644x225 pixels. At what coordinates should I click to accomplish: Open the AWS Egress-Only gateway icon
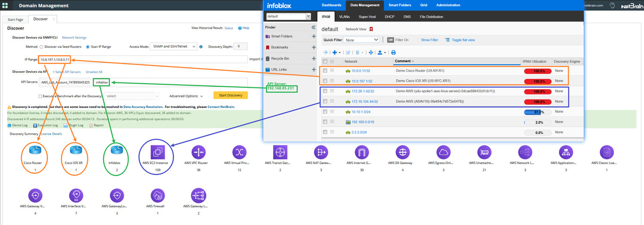tap(443, 152)
